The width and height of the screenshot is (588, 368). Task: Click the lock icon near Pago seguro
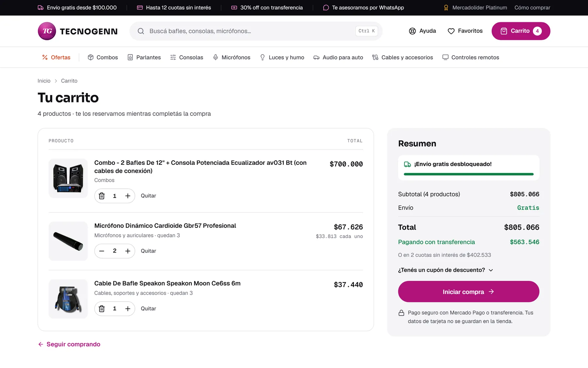click(x=401, y=313)
